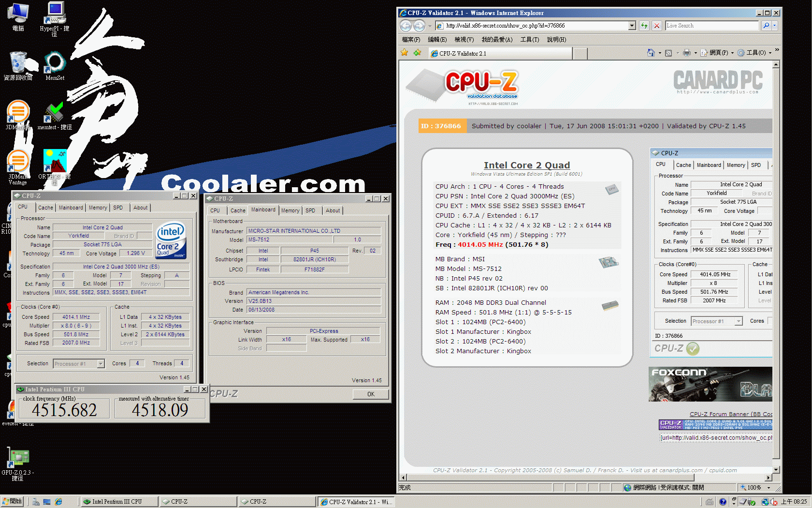Viewport: 812px width, 508px height.
Task: Click the Foxconn banner advertisement
Action: [710, 384]
